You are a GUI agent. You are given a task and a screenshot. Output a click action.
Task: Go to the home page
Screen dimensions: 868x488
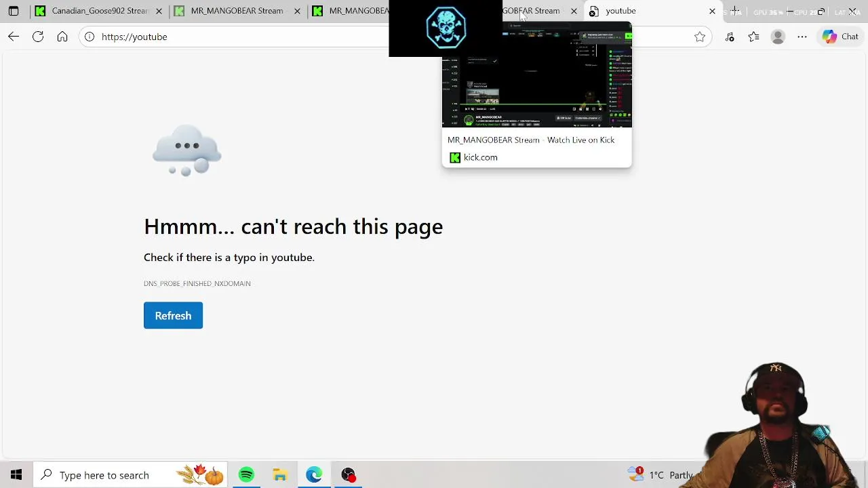[62, 37]
